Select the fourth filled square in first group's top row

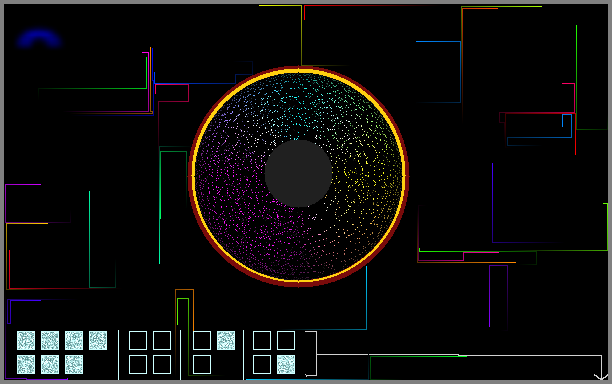98,340
